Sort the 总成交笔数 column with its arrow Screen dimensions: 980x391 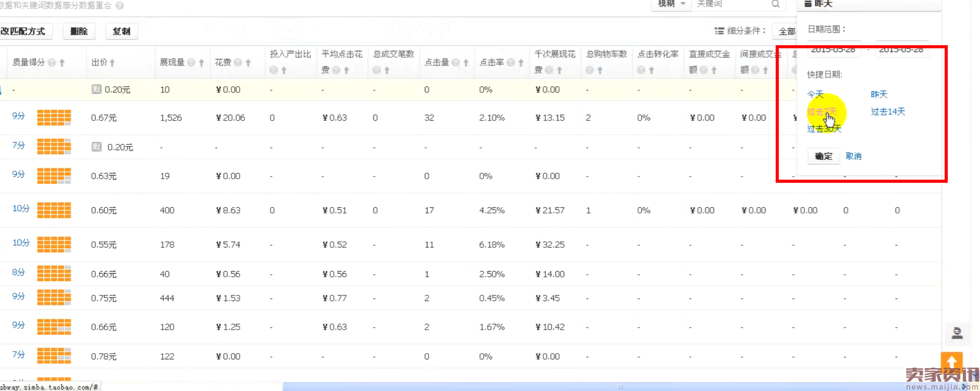(x=387, y=70)
